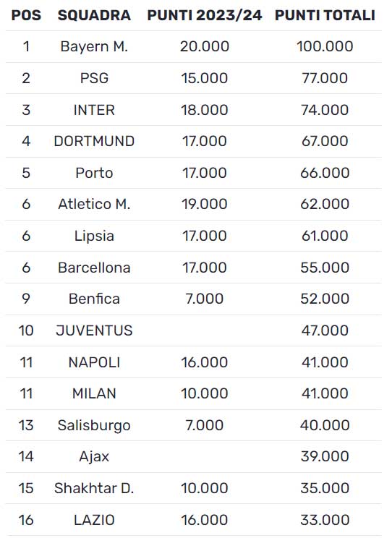Select the PUNTI TOTALI column header
Image resolution: width=392 pixels, height=538 pixels.
[x=325, y=15]
